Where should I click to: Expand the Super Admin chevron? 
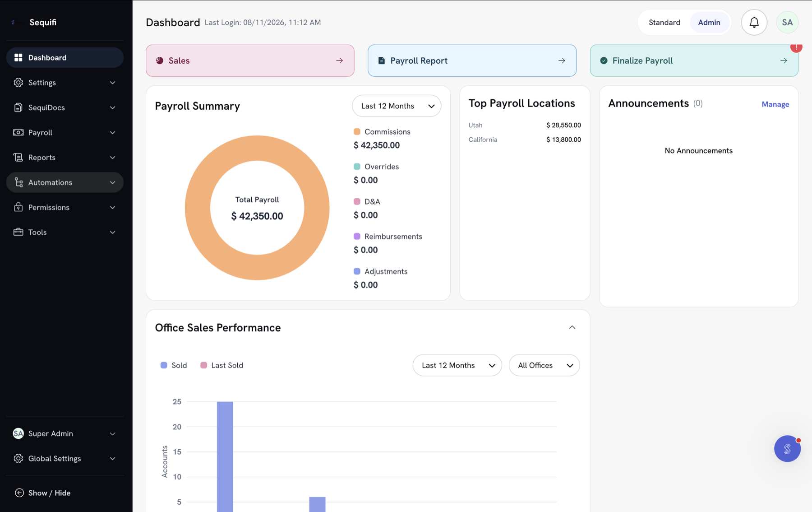(112, 433)
